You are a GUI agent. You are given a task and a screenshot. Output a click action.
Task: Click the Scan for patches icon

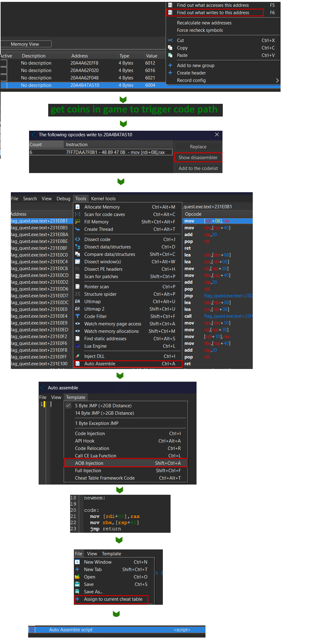78,277
